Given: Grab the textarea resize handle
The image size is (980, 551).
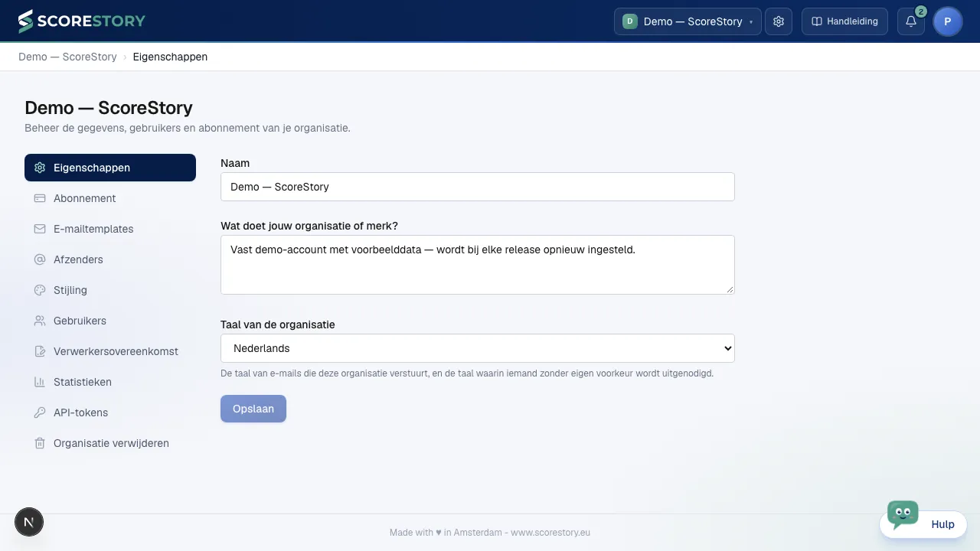Looking at the screenshot, I should pos(730,289).
